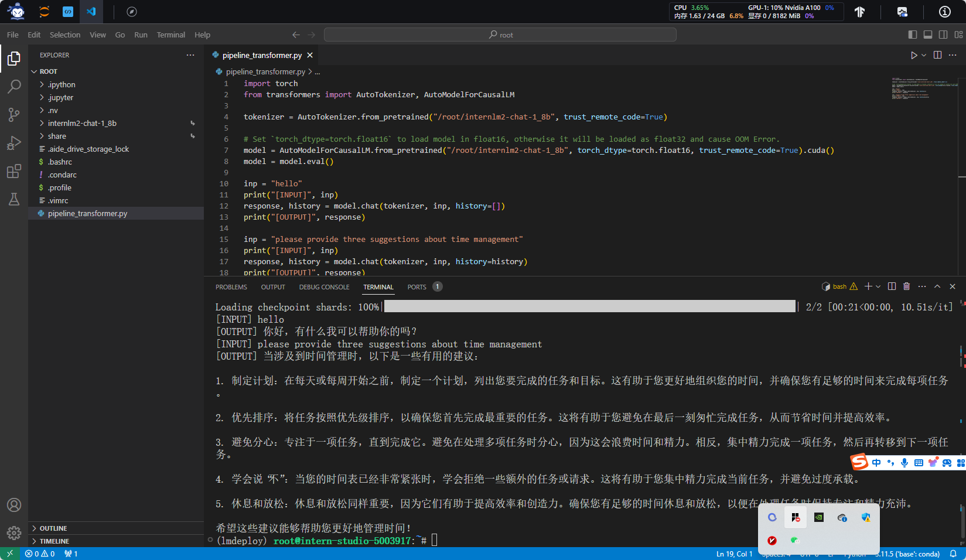Open the run button dropdown arrow
Screen dimensions: 966x560
pos(924,55)
